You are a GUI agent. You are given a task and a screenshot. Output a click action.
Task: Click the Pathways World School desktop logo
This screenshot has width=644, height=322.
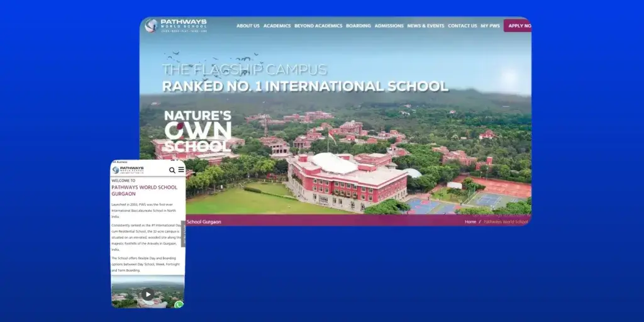[x=175, y=26]
